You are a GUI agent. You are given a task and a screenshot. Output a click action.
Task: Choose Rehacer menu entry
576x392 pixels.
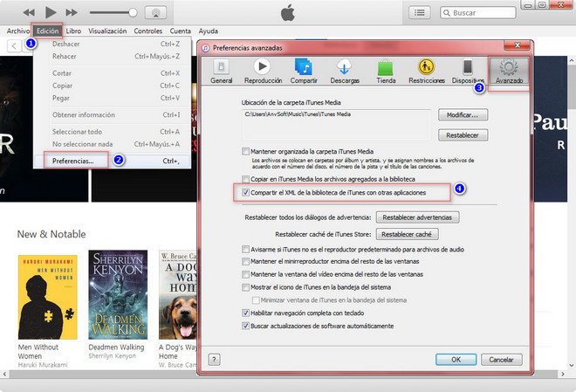click(113, 56)
